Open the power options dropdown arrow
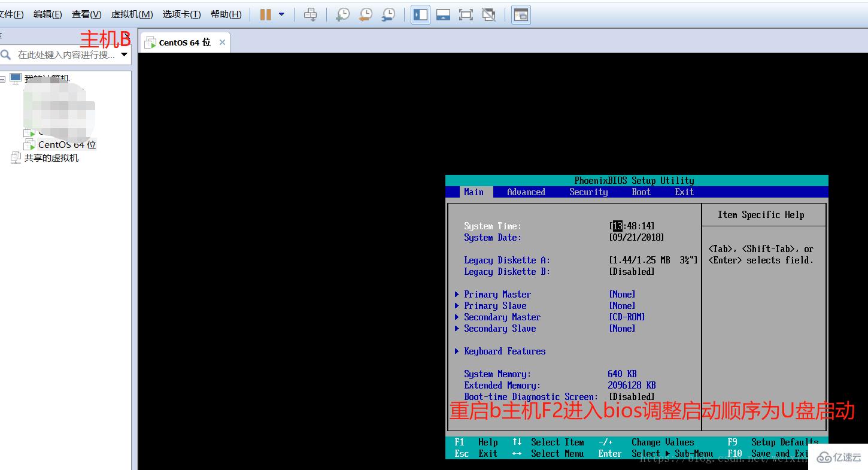 (x=281, y=14)
